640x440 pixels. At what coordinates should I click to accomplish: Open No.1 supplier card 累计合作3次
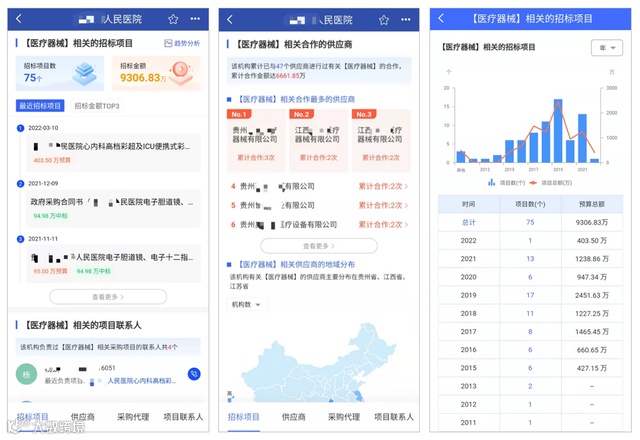coord(256,140)
